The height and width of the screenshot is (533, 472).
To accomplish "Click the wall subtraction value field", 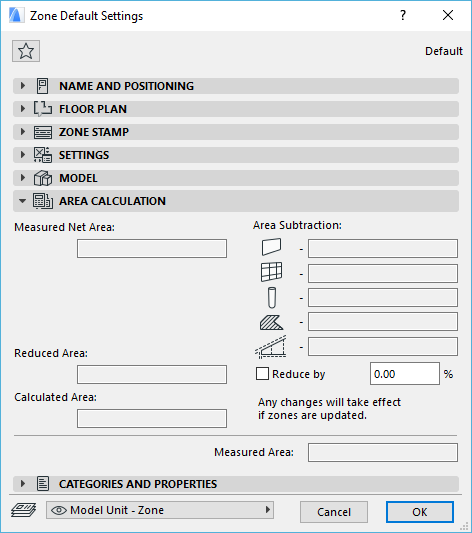I will point(383,248).
